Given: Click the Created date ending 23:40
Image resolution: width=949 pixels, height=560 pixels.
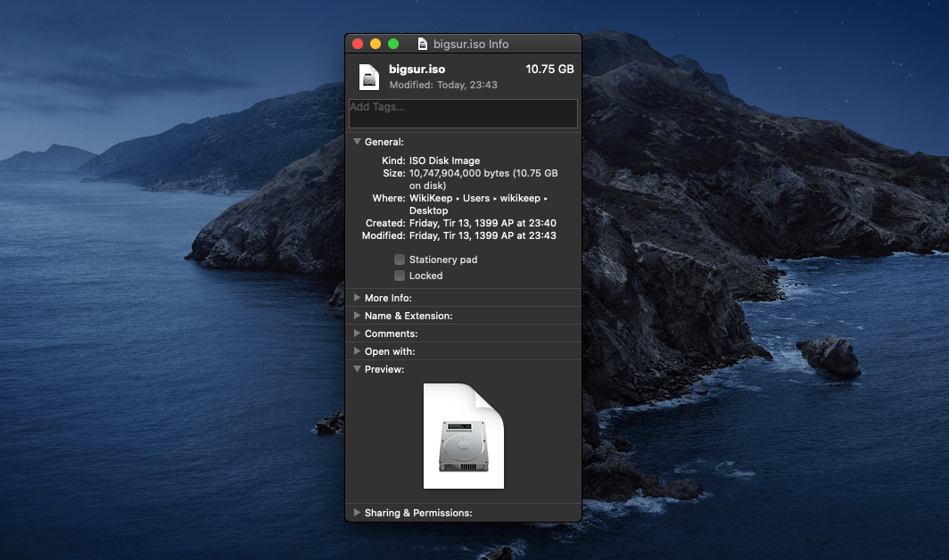Looking at the screenshot, I should pyautogui.click(x=483, y=223).
